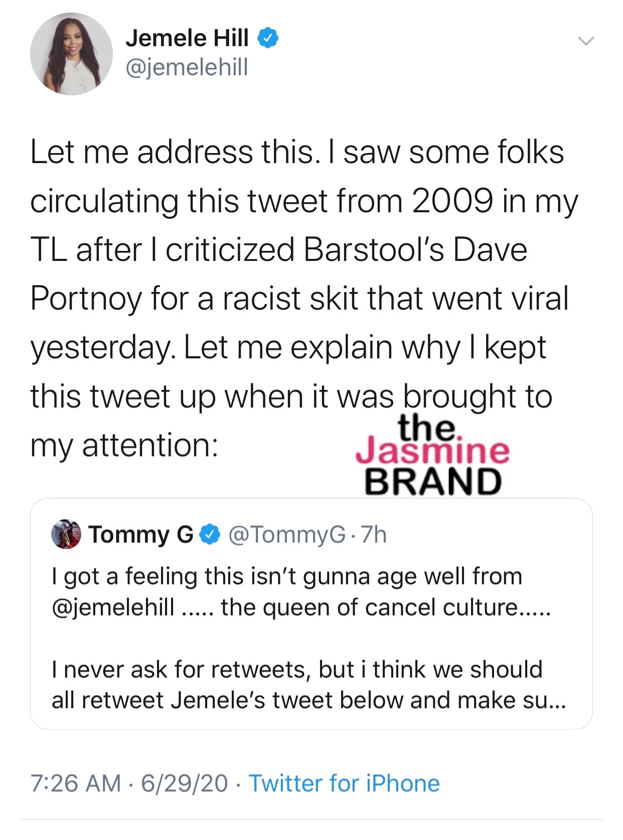This screenshot has width=623, height=840.
Task: Tap Jemele Hill's profile photo
Action: coord(71,54)
